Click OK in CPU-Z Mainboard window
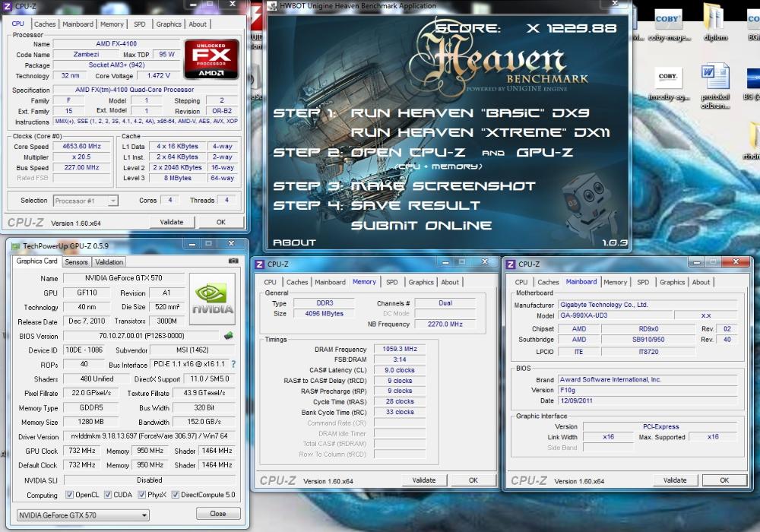This screenshot has width=760, height=532. [x=724, y=480]
